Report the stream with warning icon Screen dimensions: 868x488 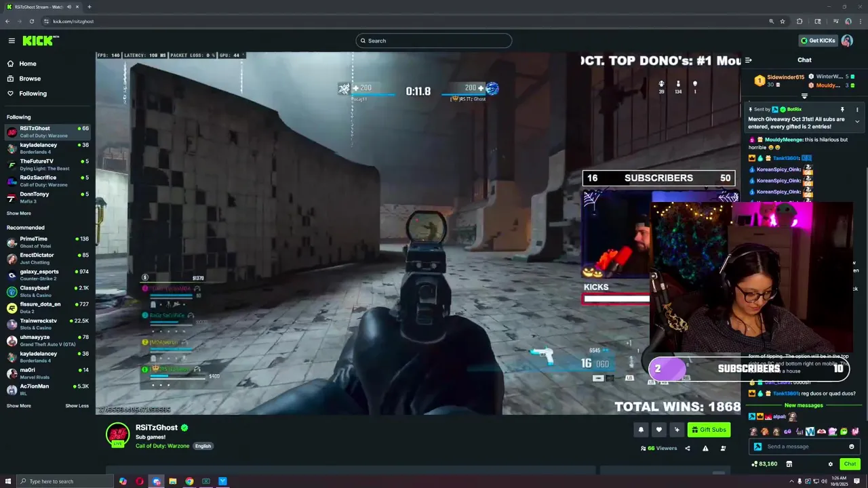(705, 448)
